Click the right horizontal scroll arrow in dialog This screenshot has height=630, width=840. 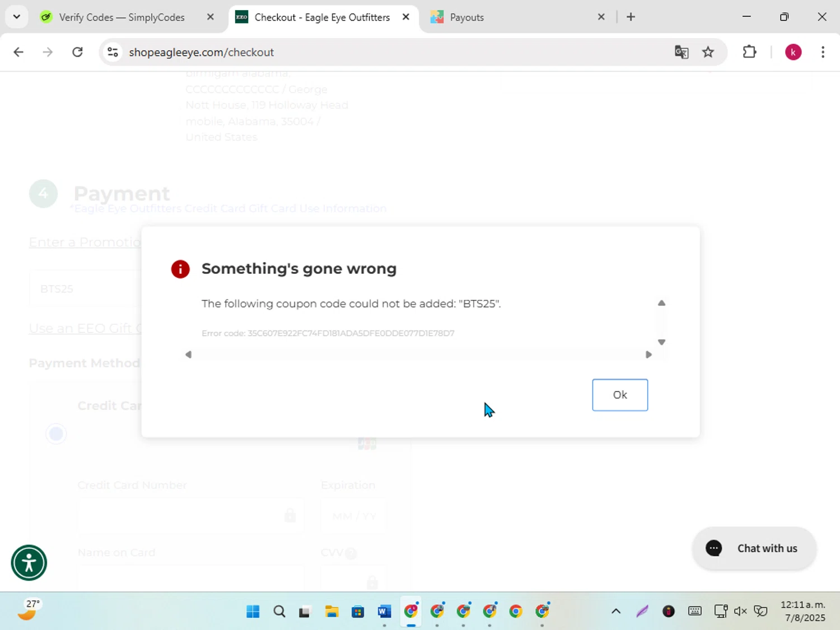pos(648,354)
